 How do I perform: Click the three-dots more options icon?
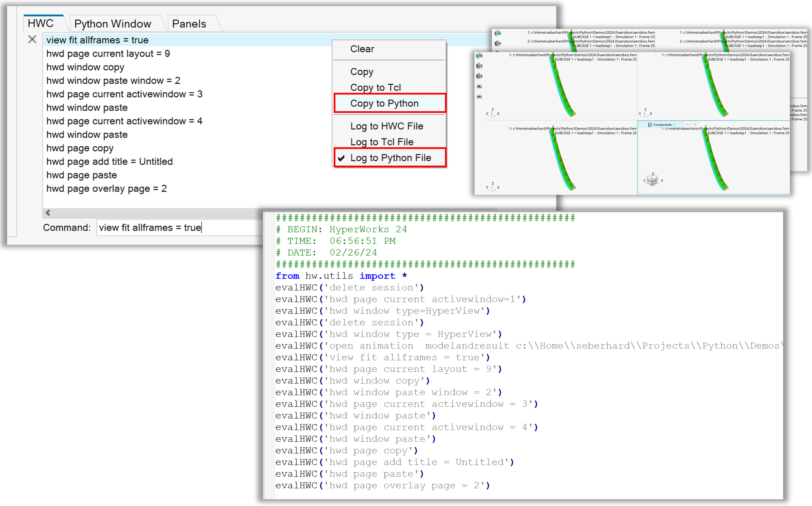pyautogui.click(x=687, y=124)
